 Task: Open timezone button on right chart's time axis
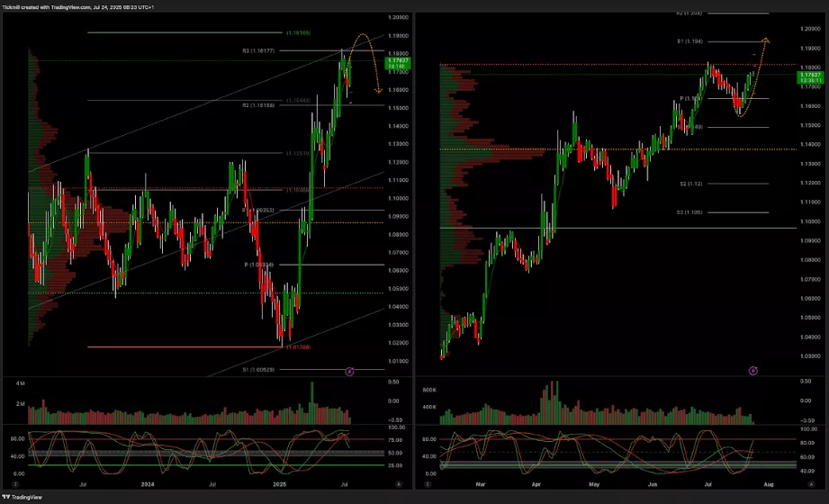(428, 483)
